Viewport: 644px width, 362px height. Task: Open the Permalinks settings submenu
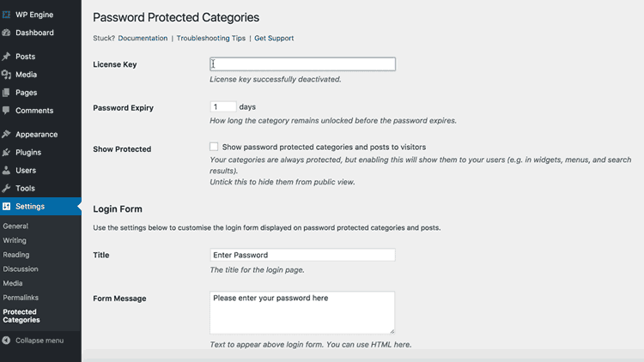pos(21,298)
